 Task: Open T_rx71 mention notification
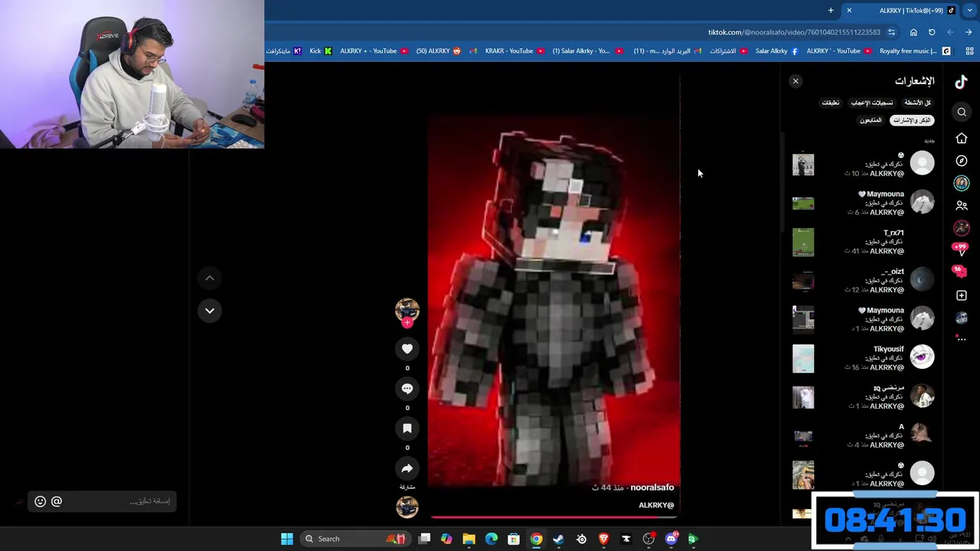[x=864, y=242]
